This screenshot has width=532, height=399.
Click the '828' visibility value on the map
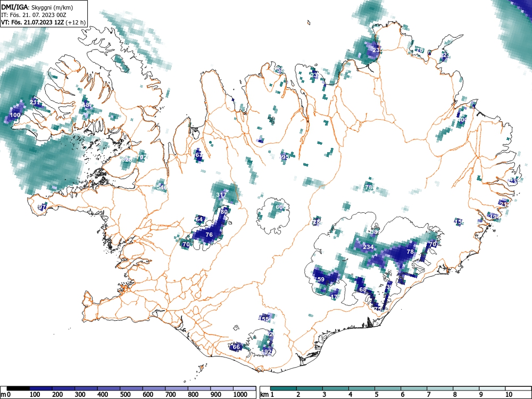(127, 160)
